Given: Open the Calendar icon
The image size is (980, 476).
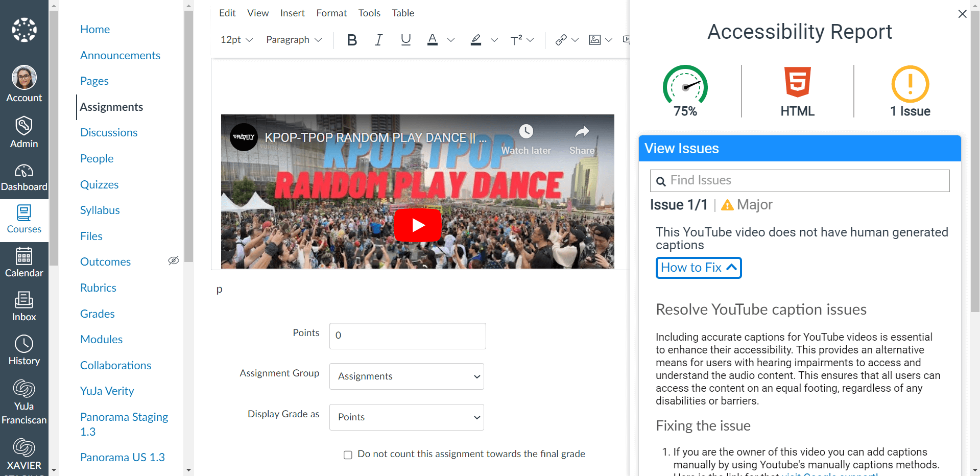Looking at the screenshot, I should pos(24,256).
